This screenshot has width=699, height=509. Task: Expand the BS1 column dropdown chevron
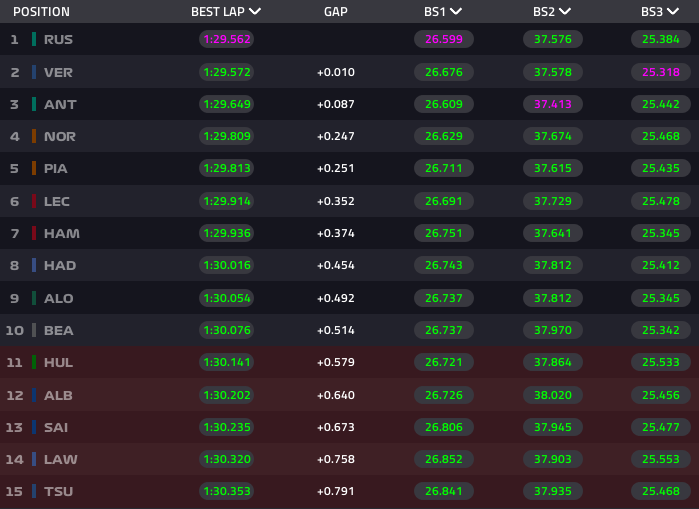coord(456,12)
